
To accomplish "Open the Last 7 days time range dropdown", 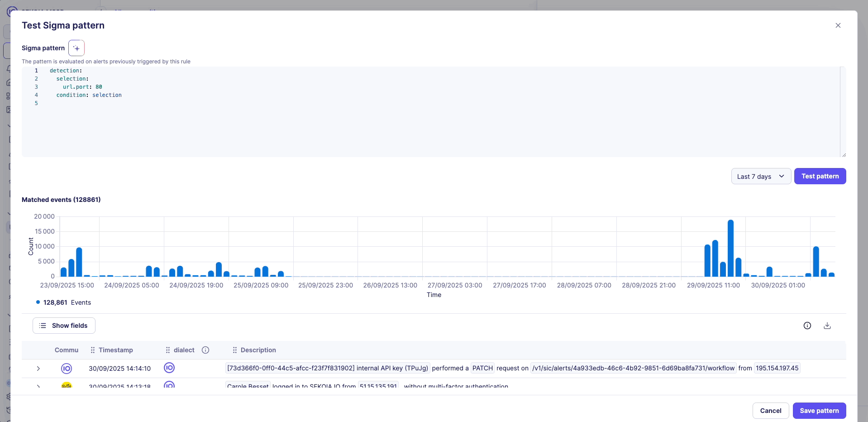I will pos(761,176).
